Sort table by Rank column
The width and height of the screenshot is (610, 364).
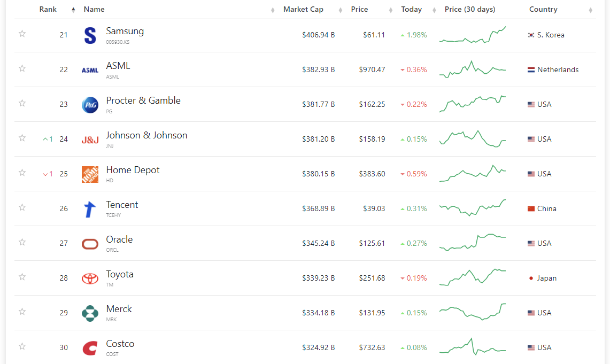click(48, 9)
